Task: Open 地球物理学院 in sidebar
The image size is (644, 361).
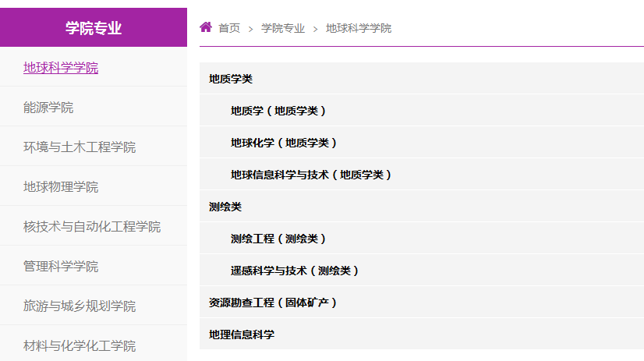Action: coord(61,187)
